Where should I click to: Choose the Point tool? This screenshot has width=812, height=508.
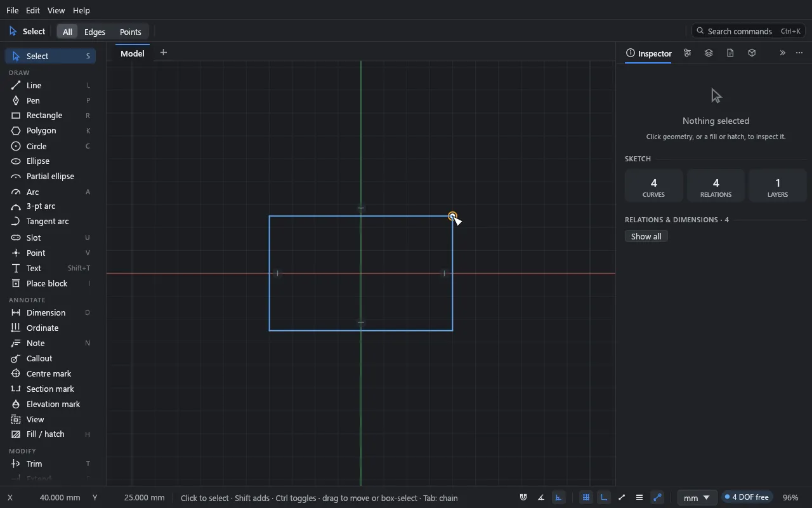pos(51,253)
